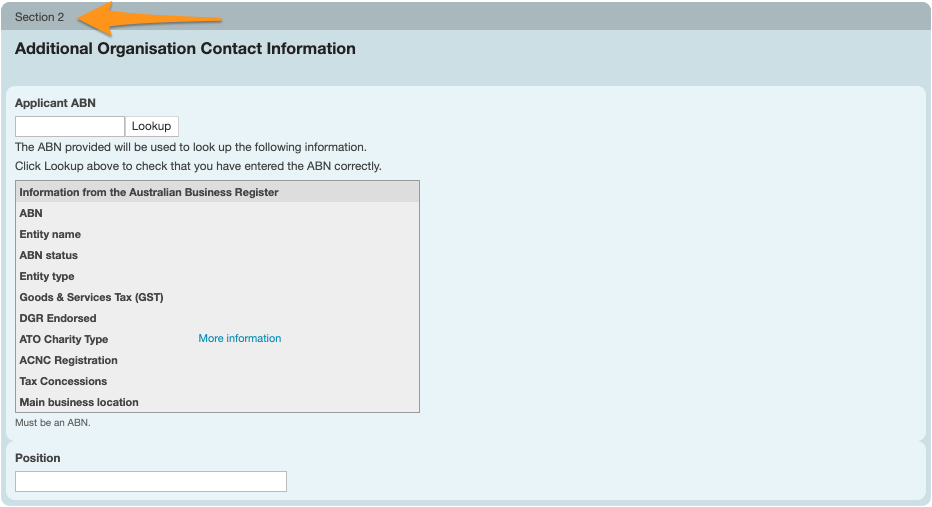Click the Australian Business Register table header
Image resolution: width=932 pixels, height=507 pixels.
pos(149,192)
